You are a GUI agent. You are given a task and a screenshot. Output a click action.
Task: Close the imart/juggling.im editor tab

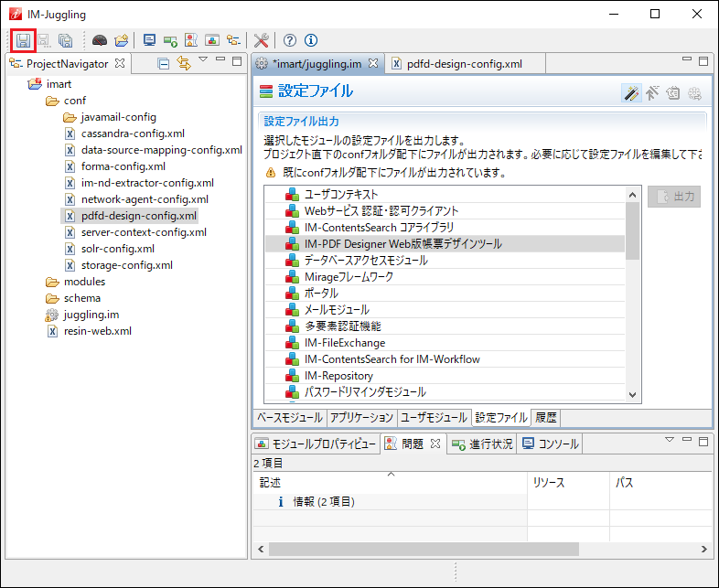point(374,63)
